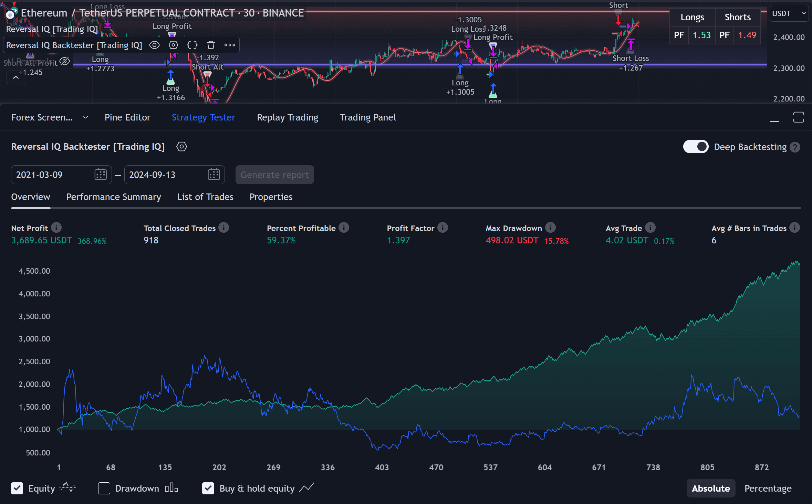Open the Replay Trading tab
The image size is (812, 504).
tap(288, 117)
